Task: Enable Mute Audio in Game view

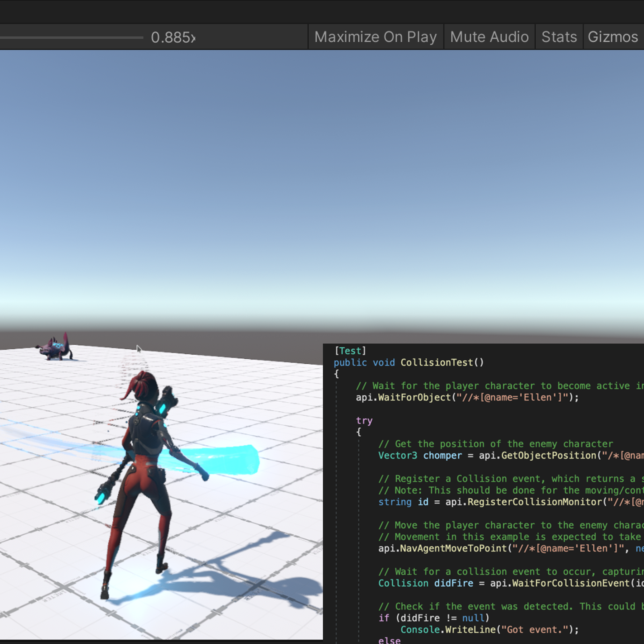Action: [489, 37]
